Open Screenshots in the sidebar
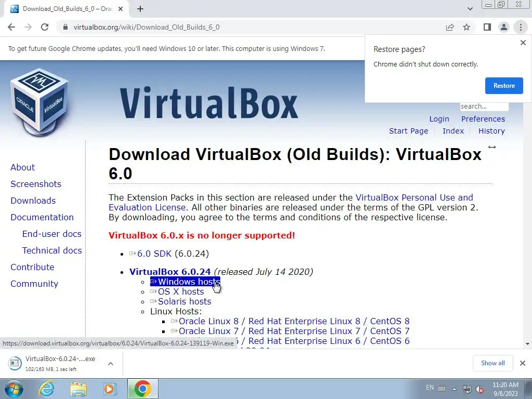Screen dimensions: 532x399 click(36, 184)
